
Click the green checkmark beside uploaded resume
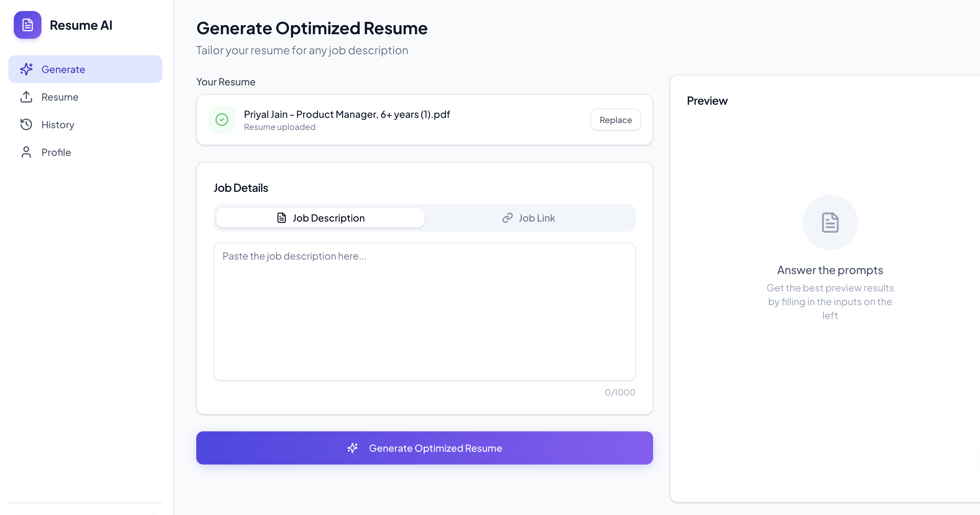click(x=222, y=120)
